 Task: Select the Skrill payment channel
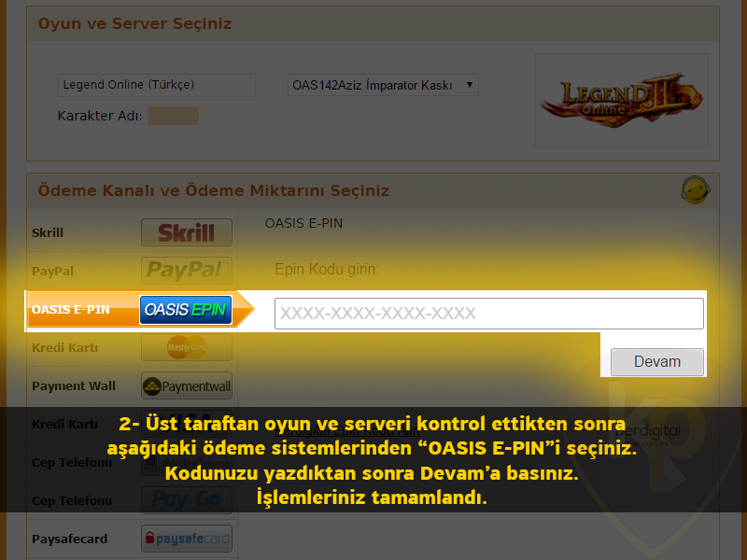pyautogui.click(x=132, y=232)
